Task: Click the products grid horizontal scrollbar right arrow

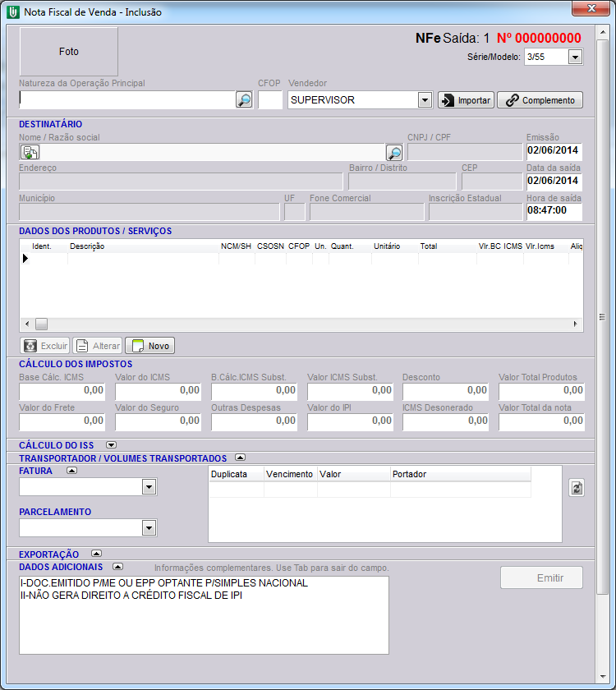Action: click(x=577, y=324)
